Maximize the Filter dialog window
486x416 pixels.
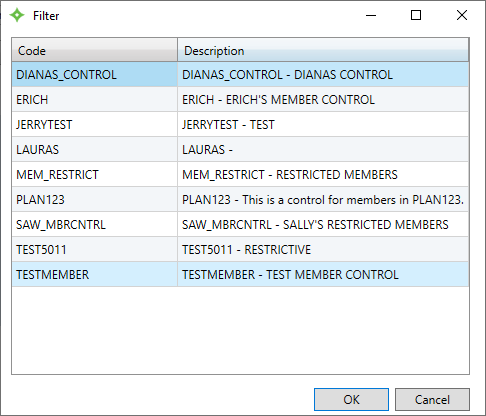tap(416, 15)
